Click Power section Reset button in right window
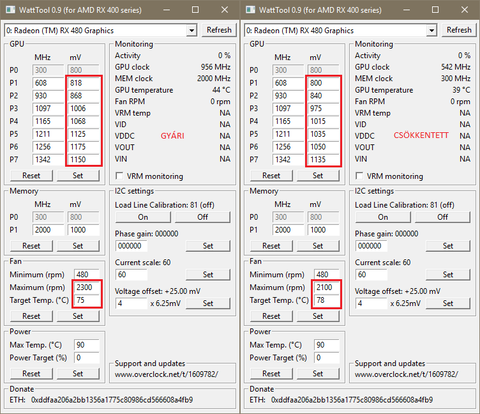Image resolution: width=480 pixels, height=414 pixels. (271, 374)
